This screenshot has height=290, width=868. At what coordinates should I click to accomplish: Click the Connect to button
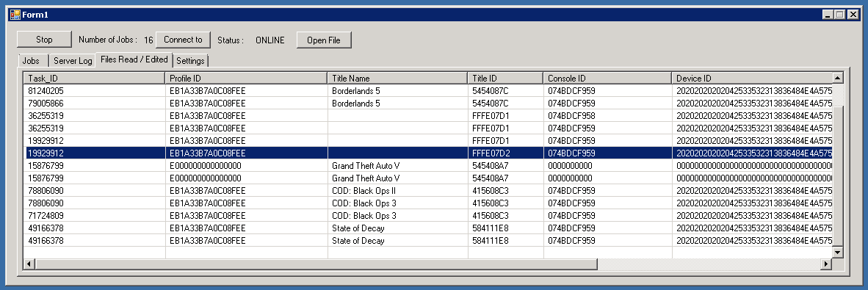point(184,40)
